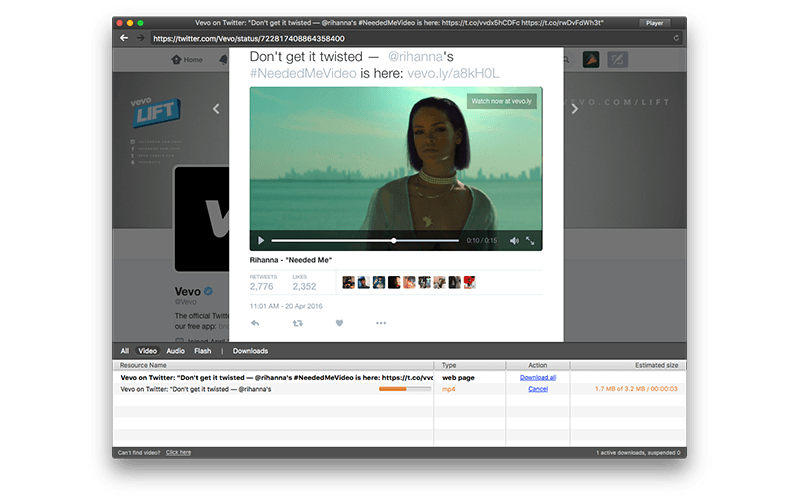The width and height of the screenshot is (800, 500).
Task: Mute the video with the volume icon
Action: click(x=514, y=240)
